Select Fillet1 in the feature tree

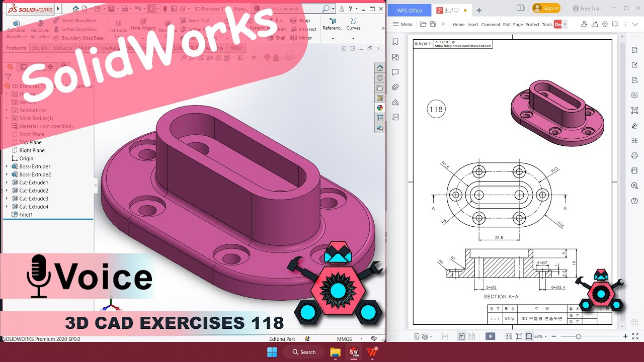pyautogui.click(x=22, y=215)
